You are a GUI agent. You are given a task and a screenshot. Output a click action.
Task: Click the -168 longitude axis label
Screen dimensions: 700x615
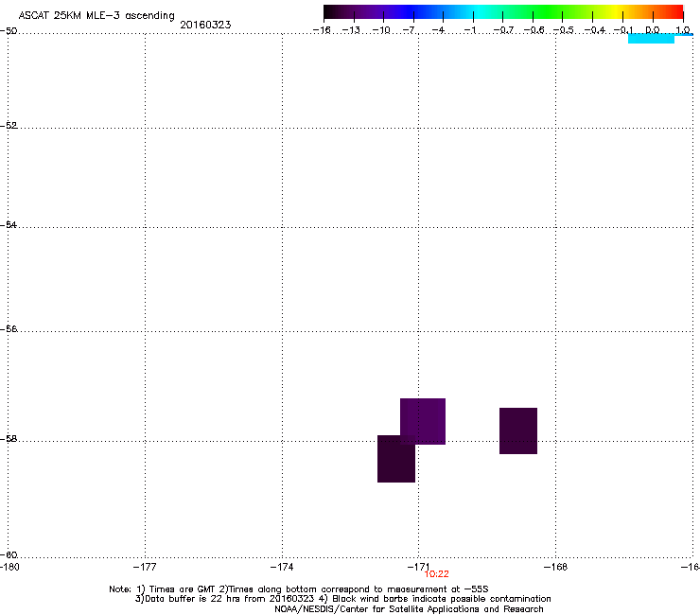[x=555, y=567]
